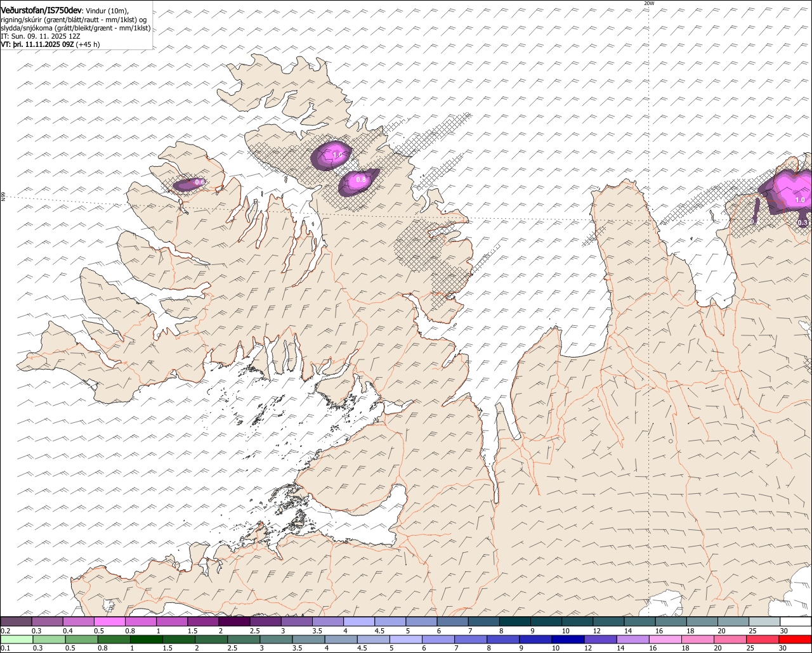Click the '20W' longitude label

(649, 3)
